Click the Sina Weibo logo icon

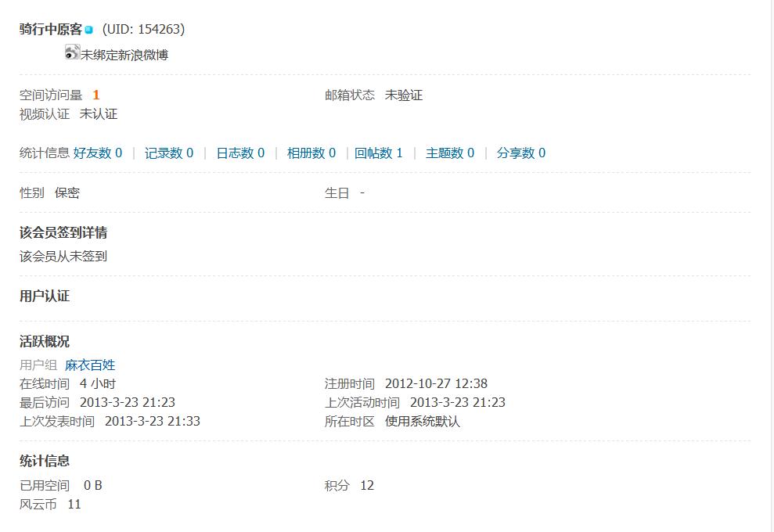(72, 52)
